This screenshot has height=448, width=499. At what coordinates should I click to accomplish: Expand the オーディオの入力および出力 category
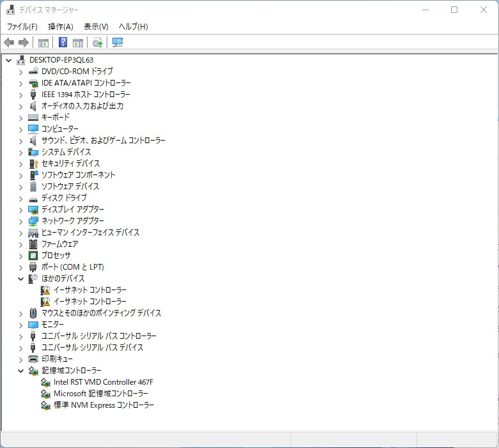pos(20,107)
